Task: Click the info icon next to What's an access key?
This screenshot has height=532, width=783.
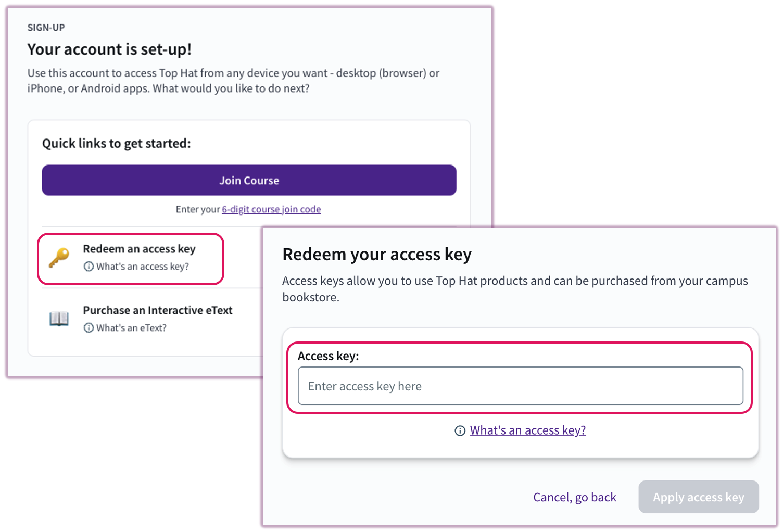Action: (x=89, y=266)
